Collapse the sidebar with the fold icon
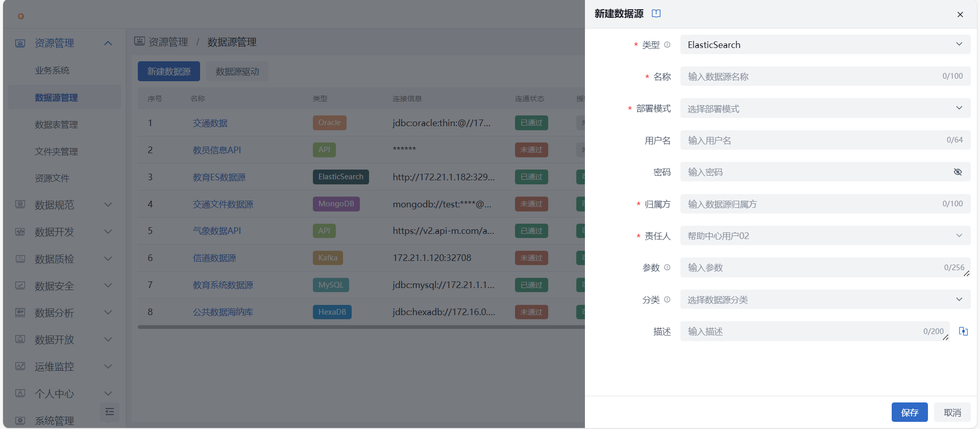 coord(109,412)
